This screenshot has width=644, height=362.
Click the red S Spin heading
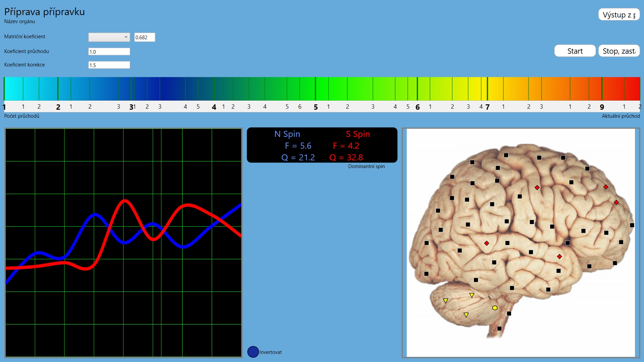358,134
